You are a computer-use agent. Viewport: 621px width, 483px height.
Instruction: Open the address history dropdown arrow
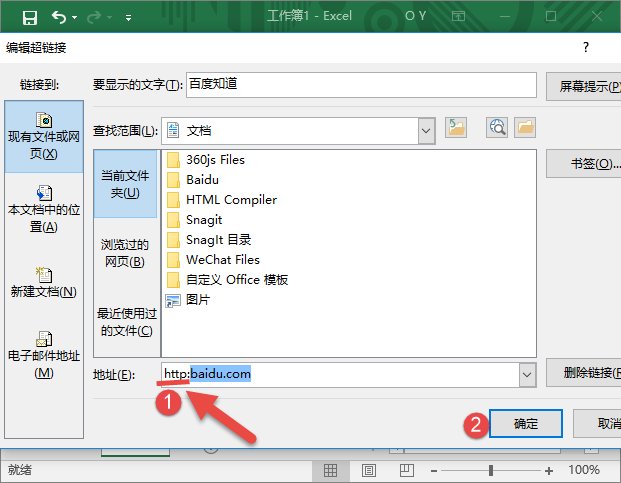point(527,375)
